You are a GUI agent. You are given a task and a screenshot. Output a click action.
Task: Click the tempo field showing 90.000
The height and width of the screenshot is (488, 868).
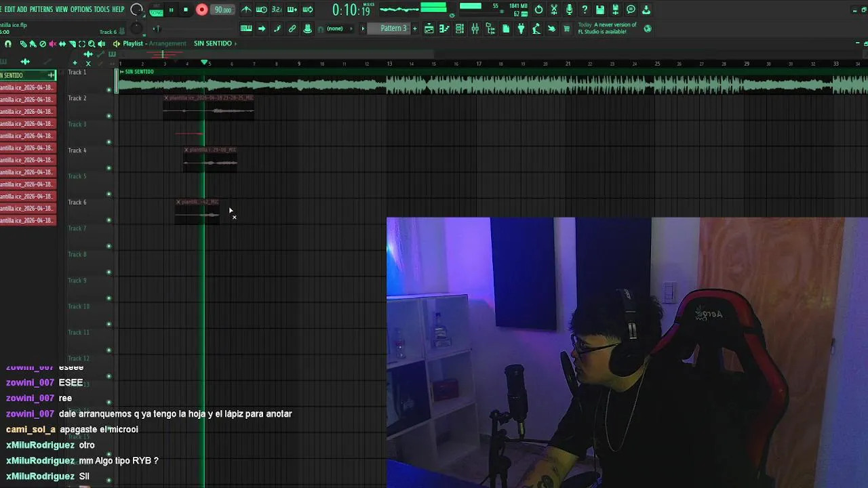(x=222, y=9)
